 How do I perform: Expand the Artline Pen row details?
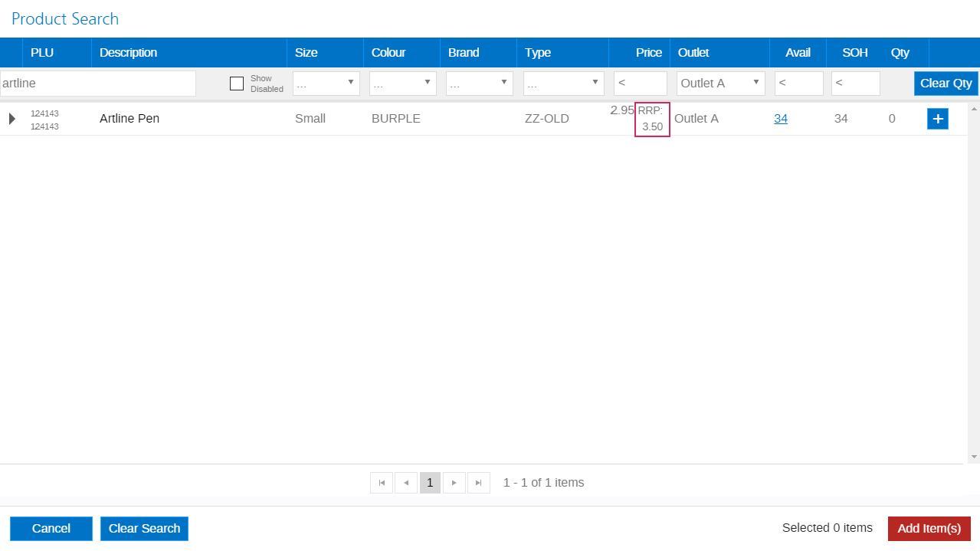click(x=11, y=119)
